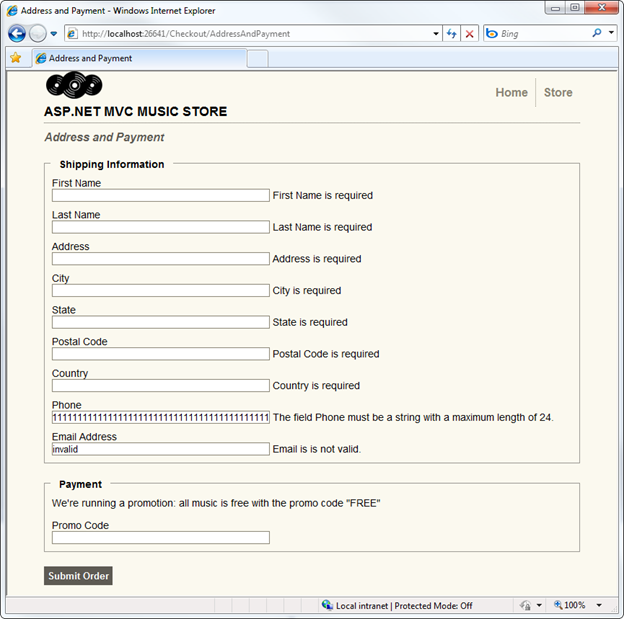Image resolution: width=624 pixels, height=619 pixels.
Task: Click the Internet Explorer title bar icon
Action: click(12, 10)
